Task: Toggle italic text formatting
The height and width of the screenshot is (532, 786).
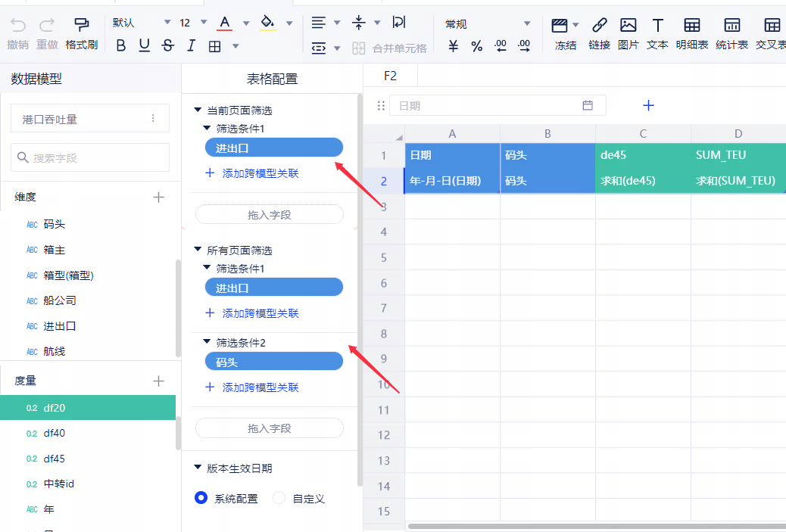Action: [x=191, y=46]
